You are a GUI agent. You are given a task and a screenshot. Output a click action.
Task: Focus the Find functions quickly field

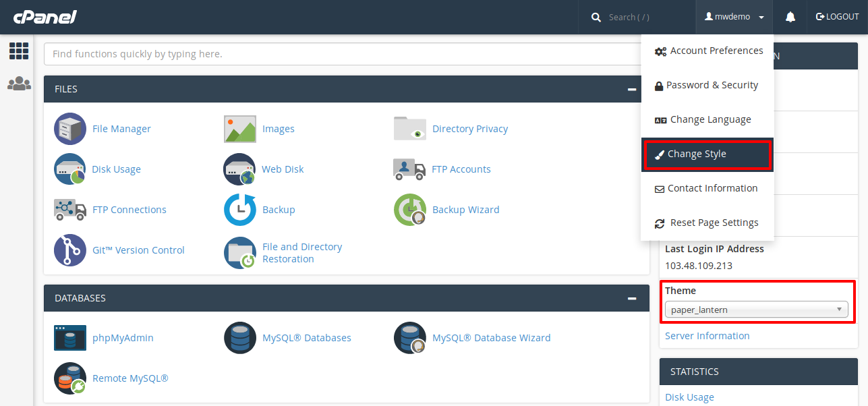342,54
